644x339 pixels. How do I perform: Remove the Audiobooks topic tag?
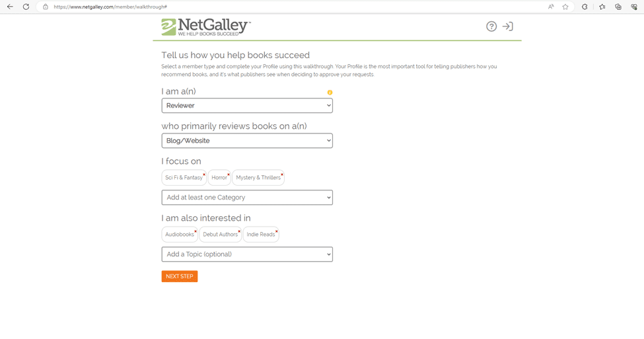point(196,231)
